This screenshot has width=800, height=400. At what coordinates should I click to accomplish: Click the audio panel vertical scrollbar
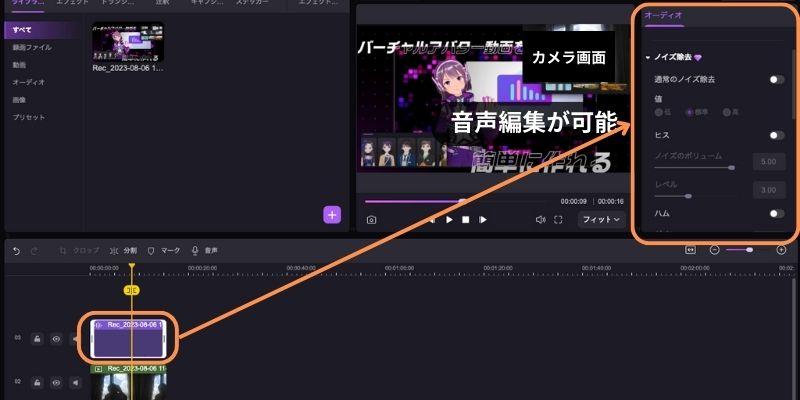[793, 84]
